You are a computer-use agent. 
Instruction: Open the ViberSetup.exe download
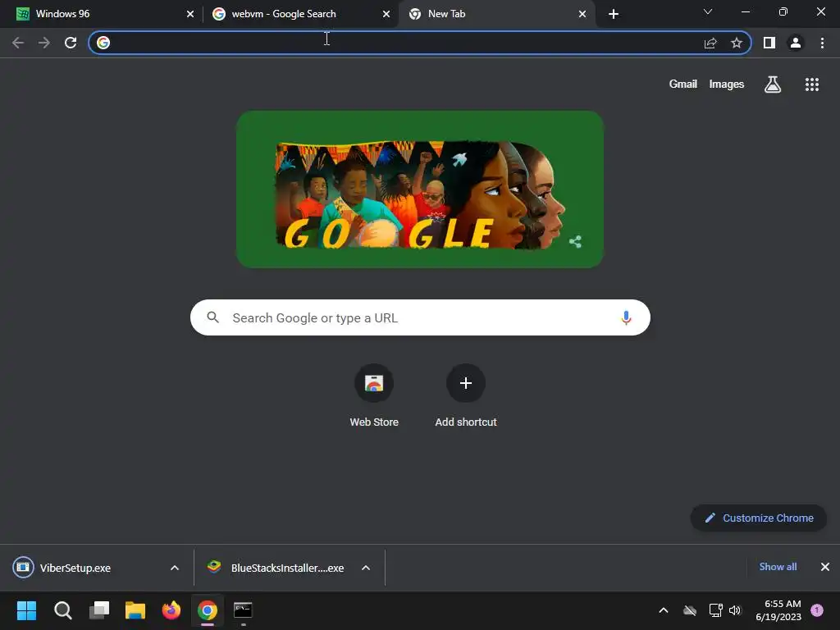click(75, 568)
